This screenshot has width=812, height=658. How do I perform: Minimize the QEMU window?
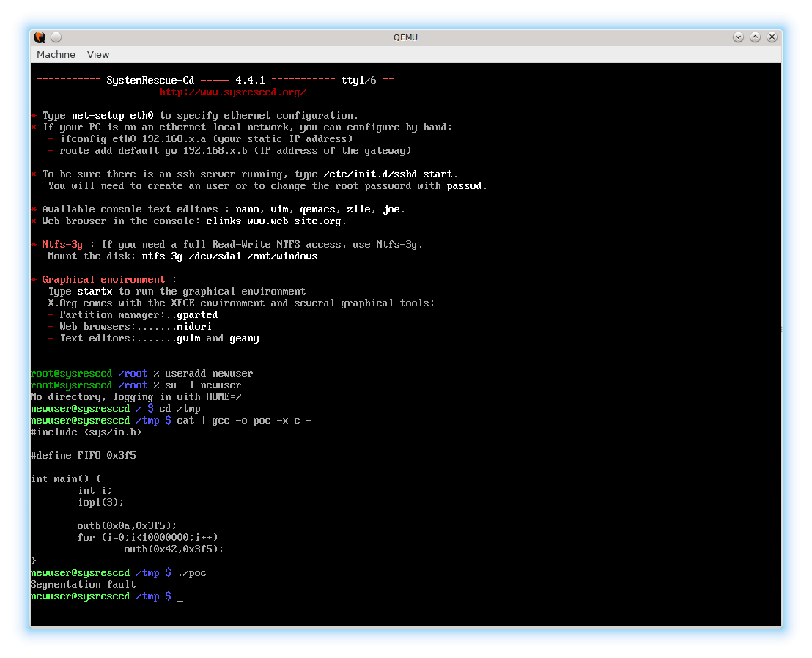[739, 37]
